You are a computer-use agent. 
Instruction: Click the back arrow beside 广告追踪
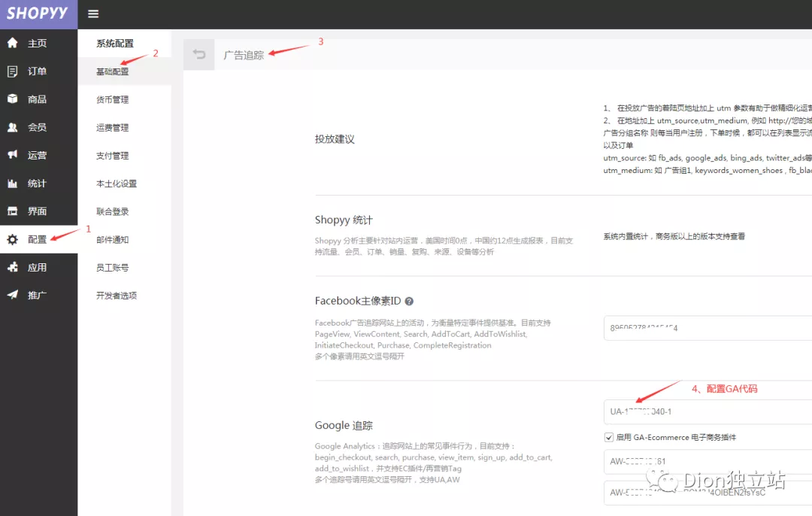(198, 55)
